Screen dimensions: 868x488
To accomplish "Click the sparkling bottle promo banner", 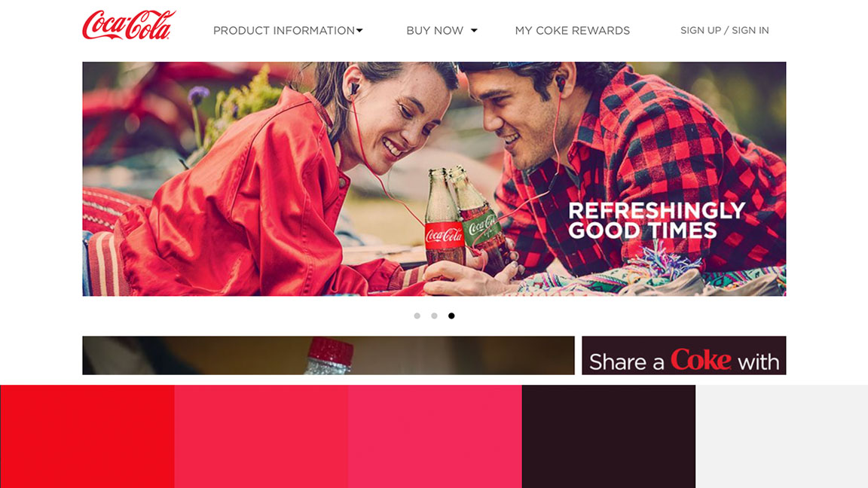I will pos(329,355).
